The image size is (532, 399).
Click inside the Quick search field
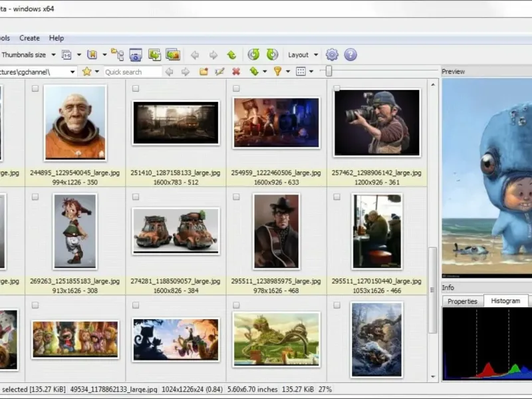(132, 72)
